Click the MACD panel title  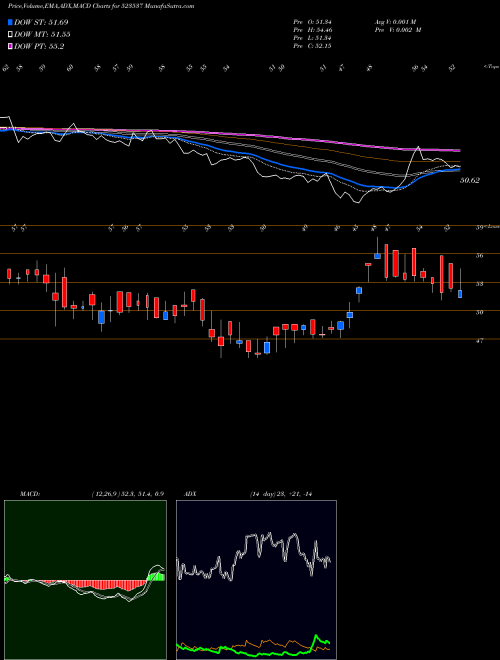(30, 494)
